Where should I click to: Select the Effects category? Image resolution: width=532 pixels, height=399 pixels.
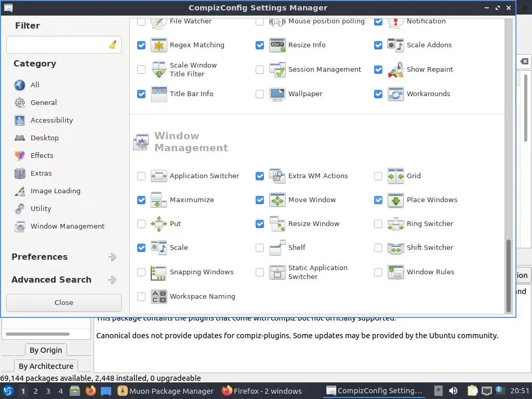click(x=34, y=155)
